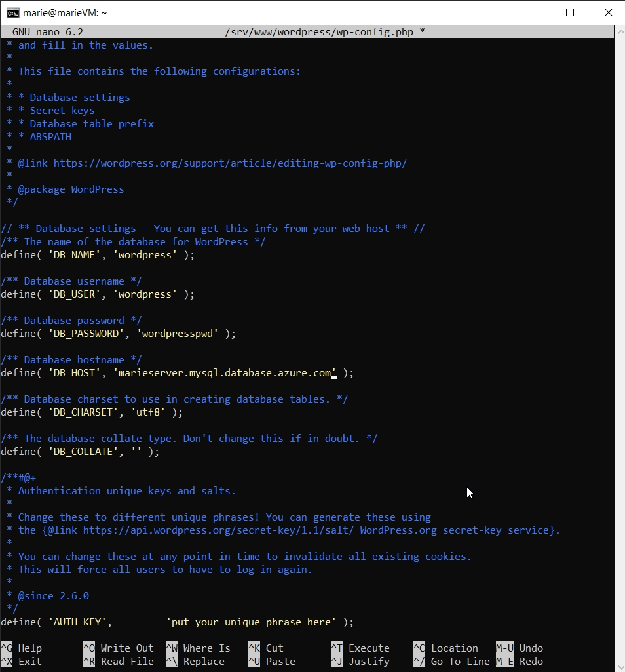Click the /srv/www/wordpress/wp-config.php file path
Viewport: 625px width, 672px height.
pyautogui.click(x=319, y=32)
